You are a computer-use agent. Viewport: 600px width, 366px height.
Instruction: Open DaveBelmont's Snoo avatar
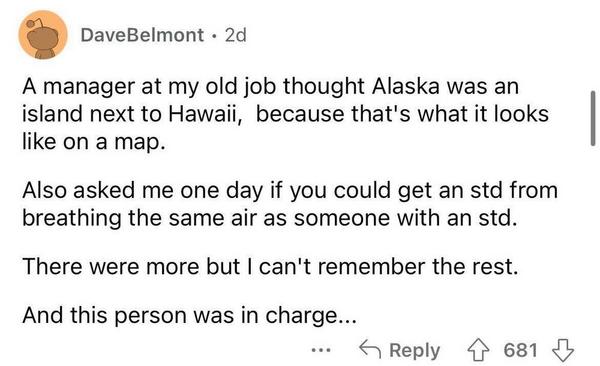pos(43,35)
